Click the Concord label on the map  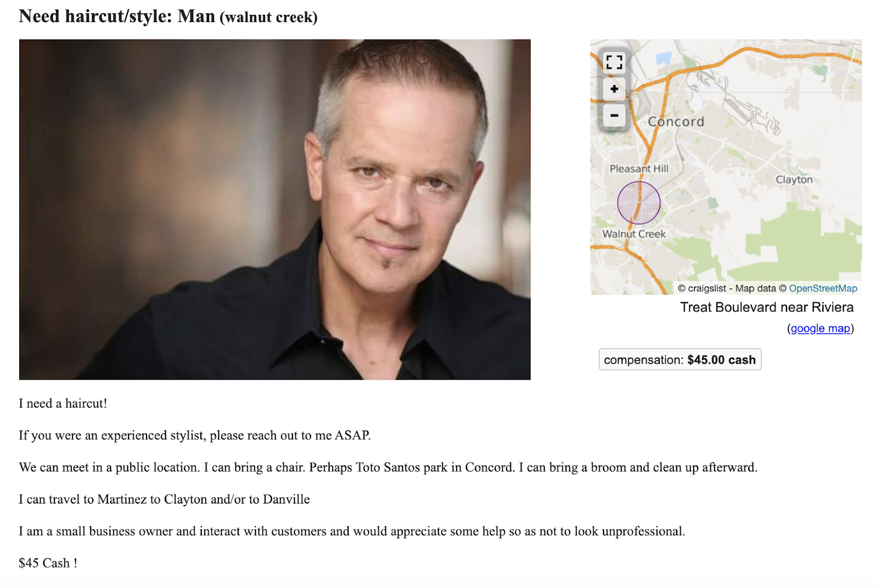coord(676,122)
